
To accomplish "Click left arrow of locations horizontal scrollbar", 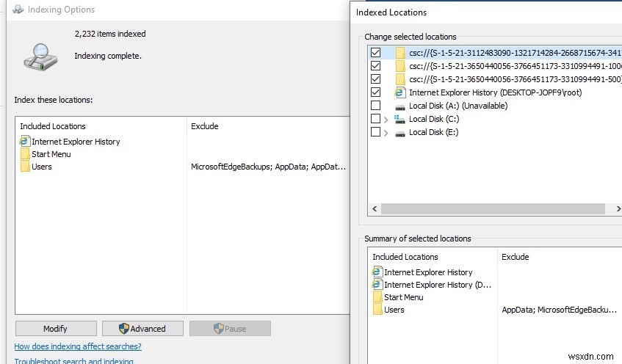I will point(375,208).
